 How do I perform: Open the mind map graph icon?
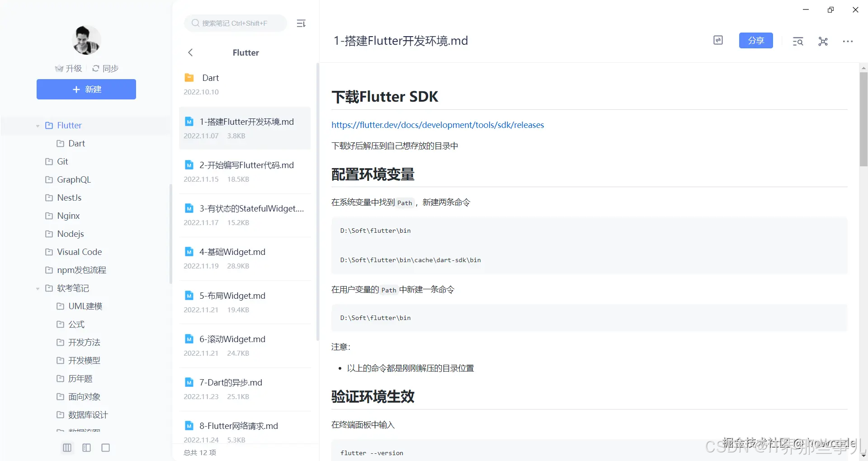click(x=823, y=41)
